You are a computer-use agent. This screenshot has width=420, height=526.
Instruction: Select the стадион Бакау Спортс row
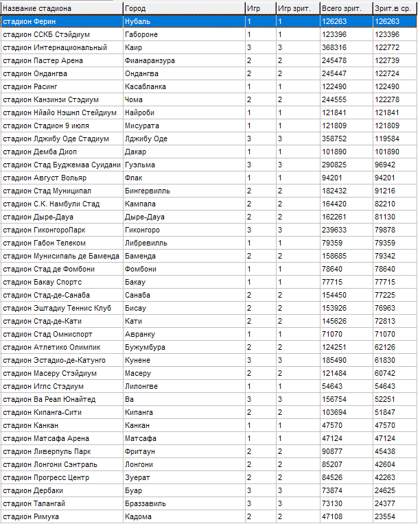point(62,282)
